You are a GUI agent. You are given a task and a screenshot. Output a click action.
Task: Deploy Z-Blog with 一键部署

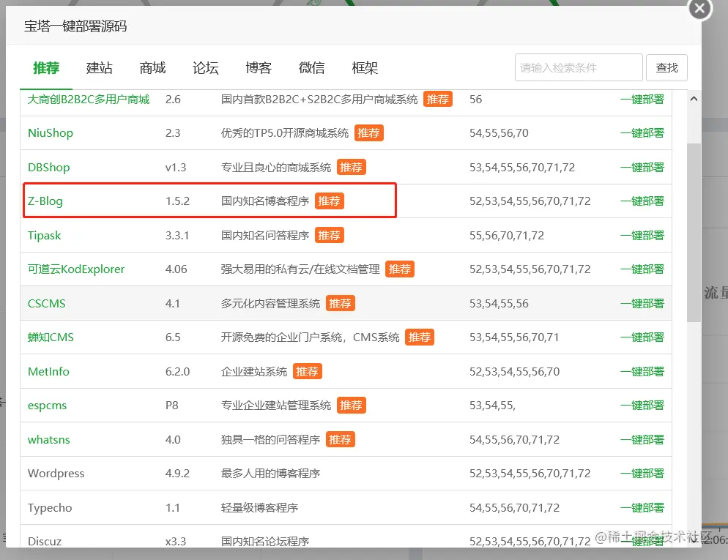click(x=642, y=201)
